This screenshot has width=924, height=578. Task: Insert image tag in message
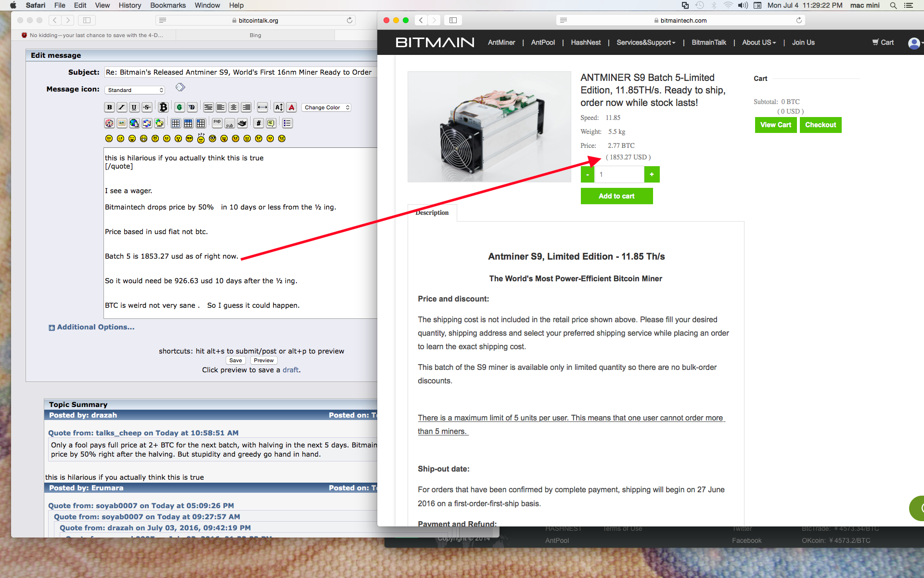(122, 123)
